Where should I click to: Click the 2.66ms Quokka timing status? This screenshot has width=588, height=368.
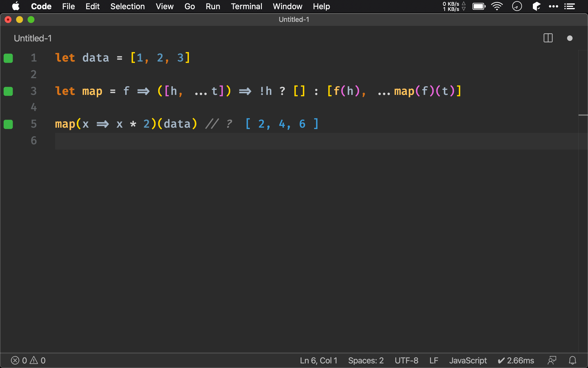click(x=516, y=360)
